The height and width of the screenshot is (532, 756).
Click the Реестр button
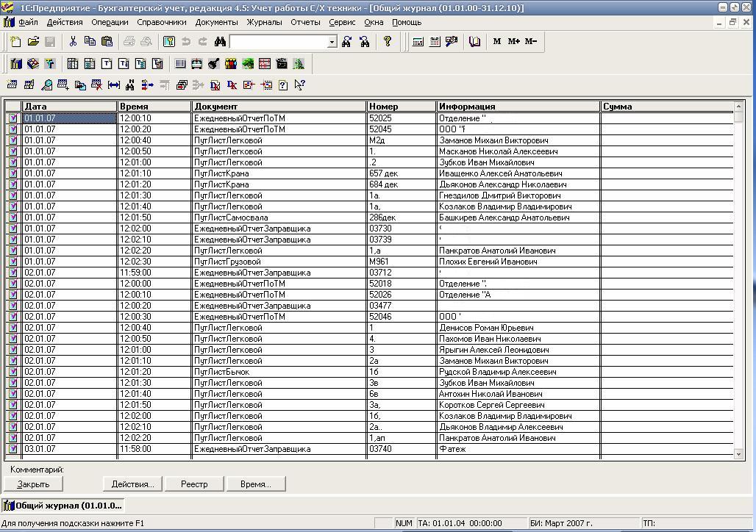(194, 484)
